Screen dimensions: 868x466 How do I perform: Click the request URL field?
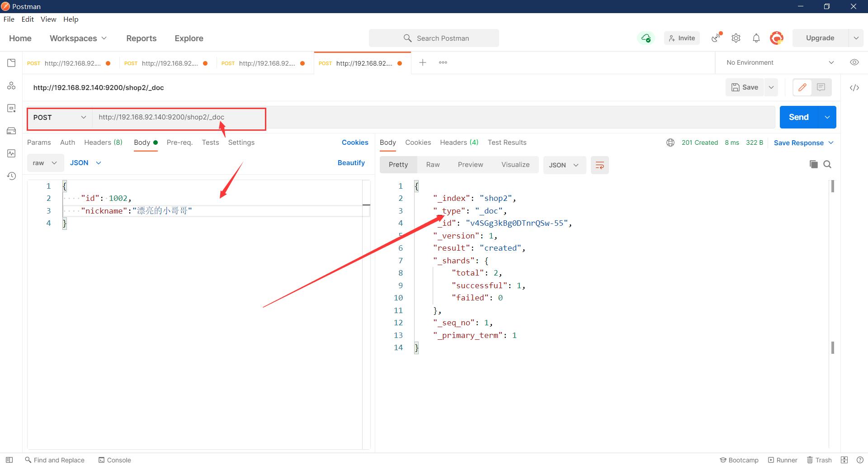tap(434, 117)
